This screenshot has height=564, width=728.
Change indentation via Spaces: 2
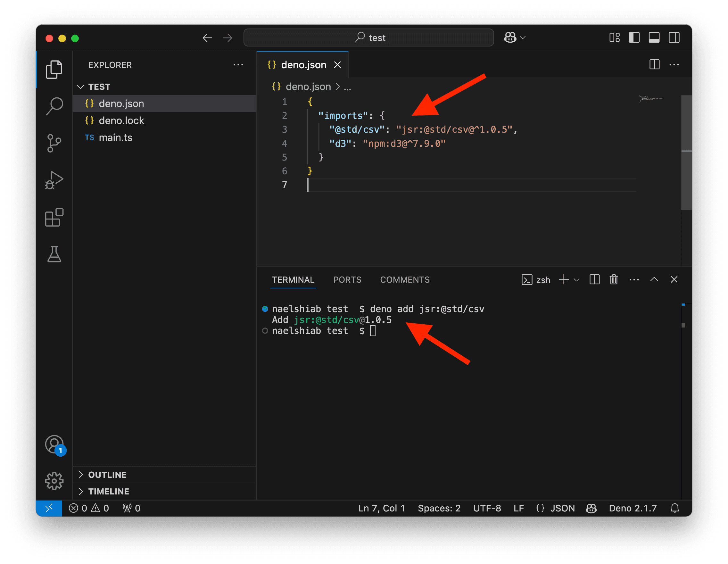(x=439, y=508)
